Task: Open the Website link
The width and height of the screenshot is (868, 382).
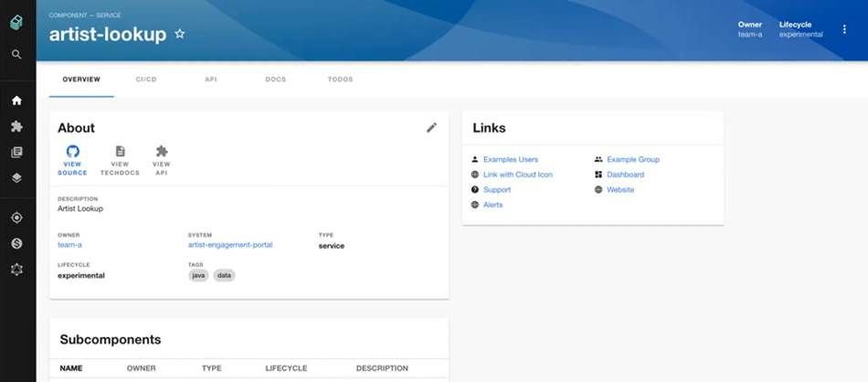Action: pyautogui.click(x=620, y=189)
